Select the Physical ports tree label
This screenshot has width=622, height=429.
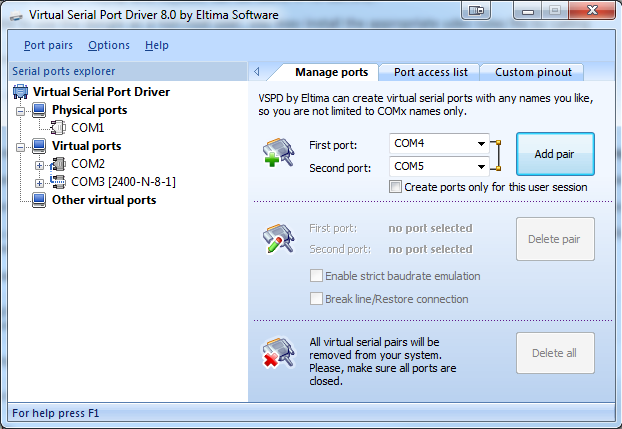click(x=90, y=110)
